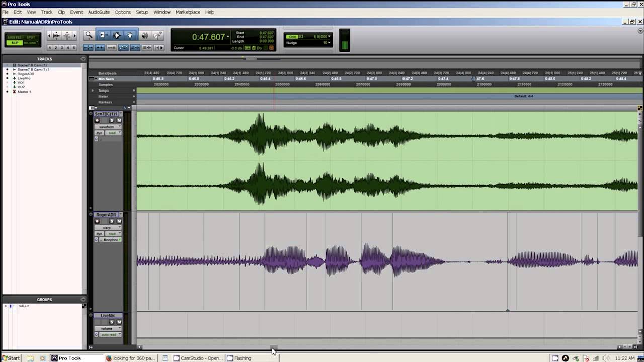
Task: Open the Marketplace menu
Action: click(188, 12)
